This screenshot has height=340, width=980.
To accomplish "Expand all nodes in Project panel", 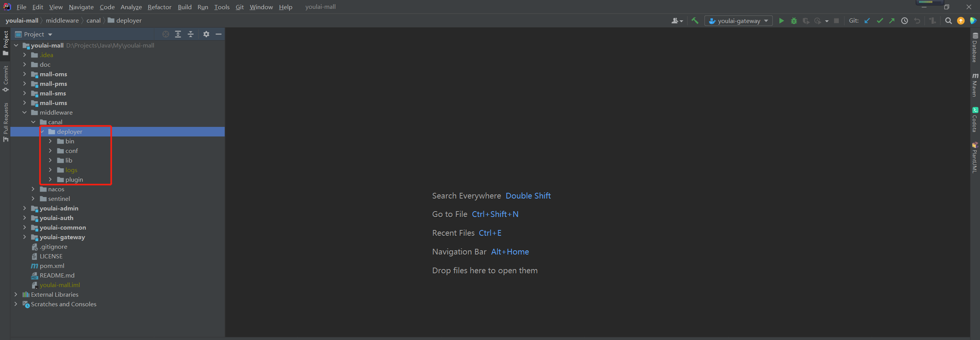I will coord(178,34).
